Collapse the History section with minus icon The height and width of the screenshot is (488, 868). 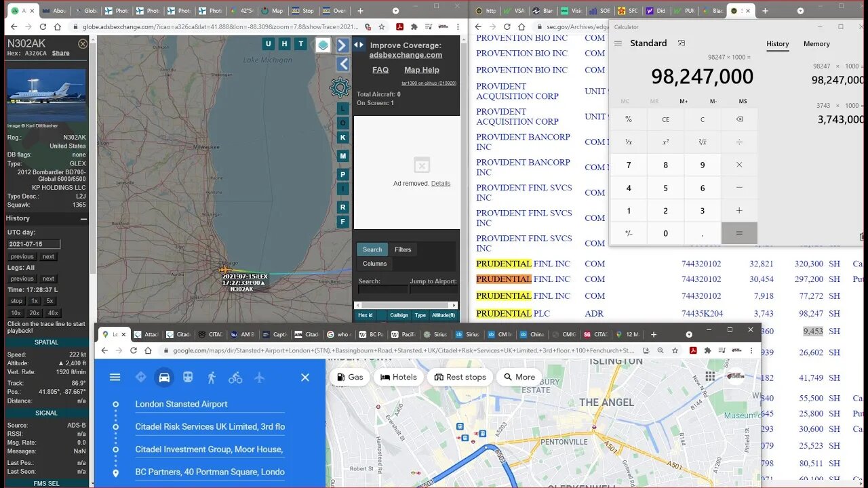tap(83, 219)
